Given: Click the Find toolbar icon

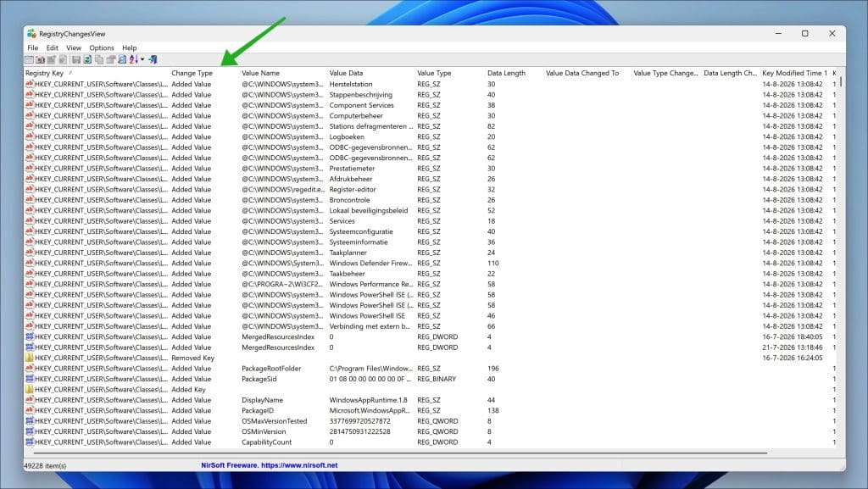Looking at the screenshot, I should point(122,59).
